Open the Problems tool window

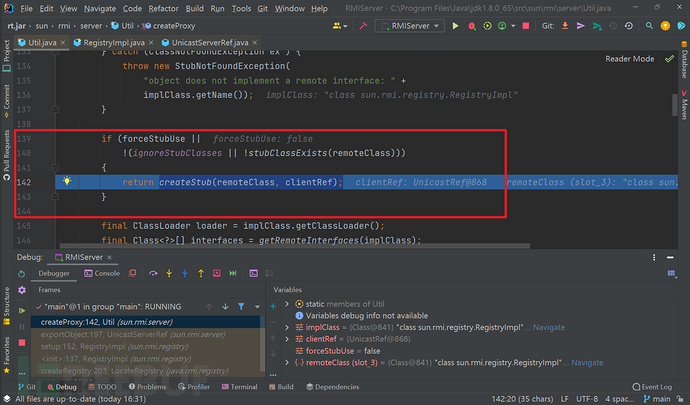147,387
